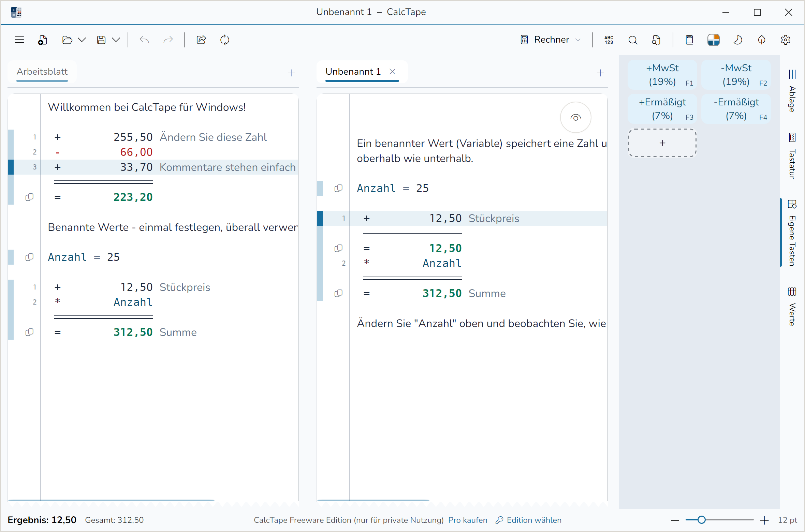Add a new tab in the left pane
The height and width of the screenshot is (532, 805).
click(x=291, y=73)
